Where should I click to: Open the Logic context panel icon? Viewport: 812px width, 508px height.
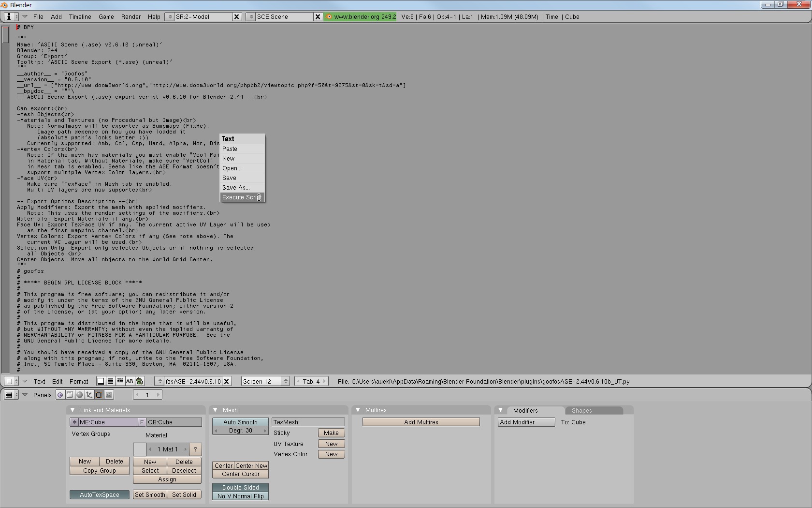click(60, 395)
